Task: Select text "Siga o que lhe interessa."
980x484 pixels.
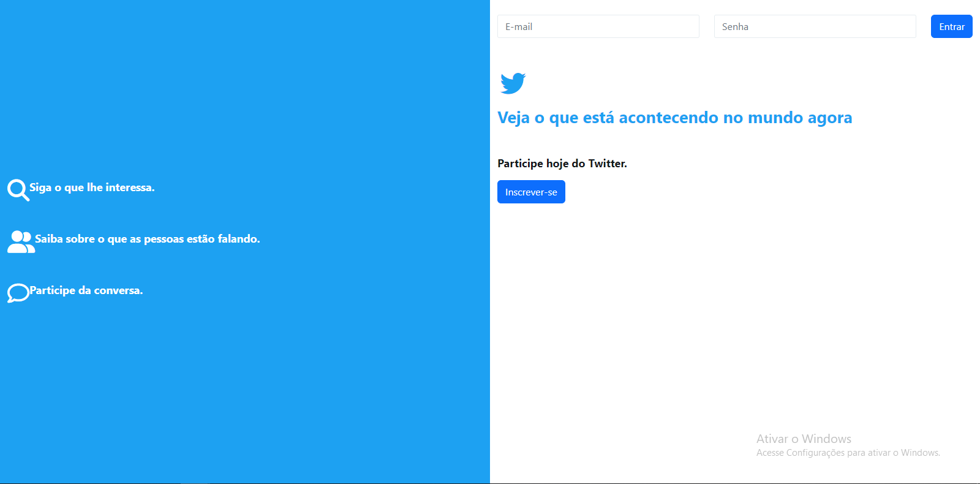Action: tap(92, 187)
